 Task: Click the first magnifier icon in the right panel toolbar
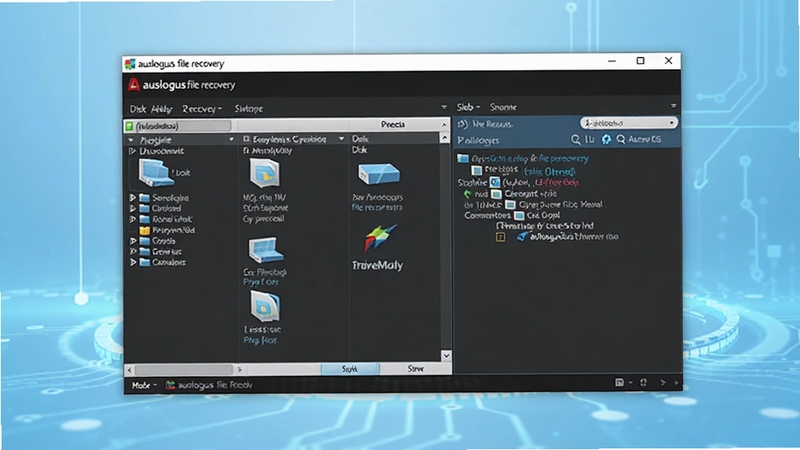576,139
